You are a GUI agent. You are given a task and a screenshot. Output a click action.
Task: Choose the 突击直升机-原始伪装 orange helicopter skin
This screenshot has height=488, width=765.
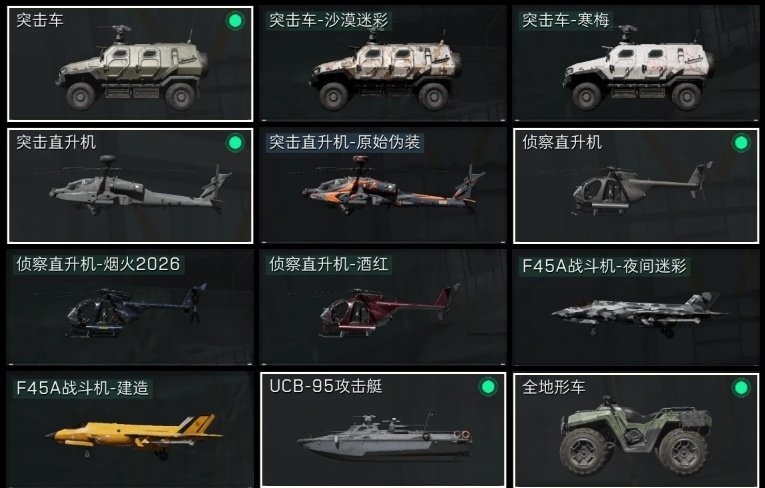pos(383,186)
